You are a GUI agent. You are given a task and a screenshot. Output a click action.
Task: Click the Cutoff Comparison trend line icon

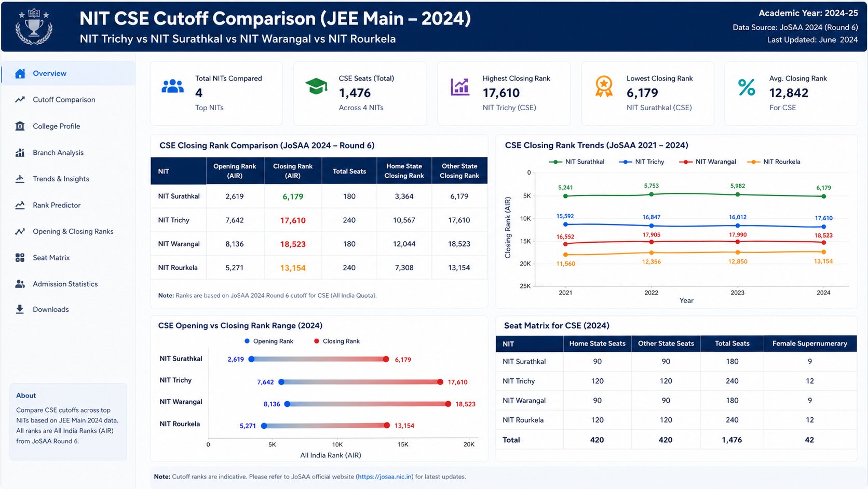[20, 100]
